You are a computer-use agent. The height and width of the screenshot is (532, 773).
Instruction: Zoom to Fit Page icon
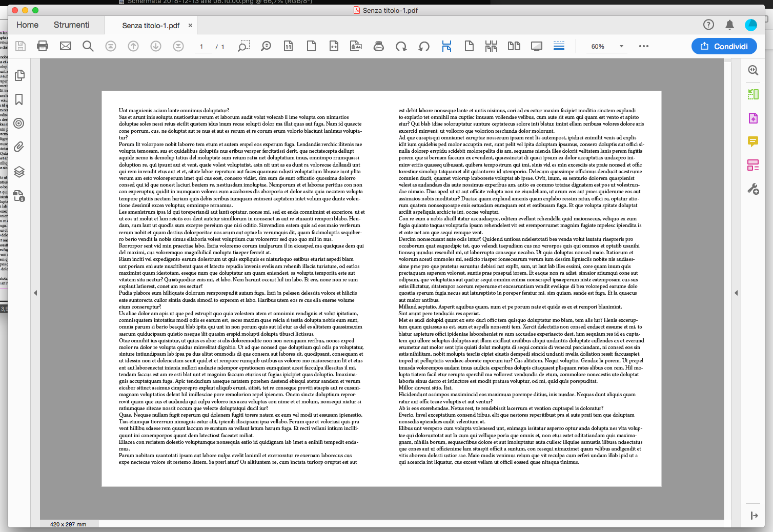point(311,46)
